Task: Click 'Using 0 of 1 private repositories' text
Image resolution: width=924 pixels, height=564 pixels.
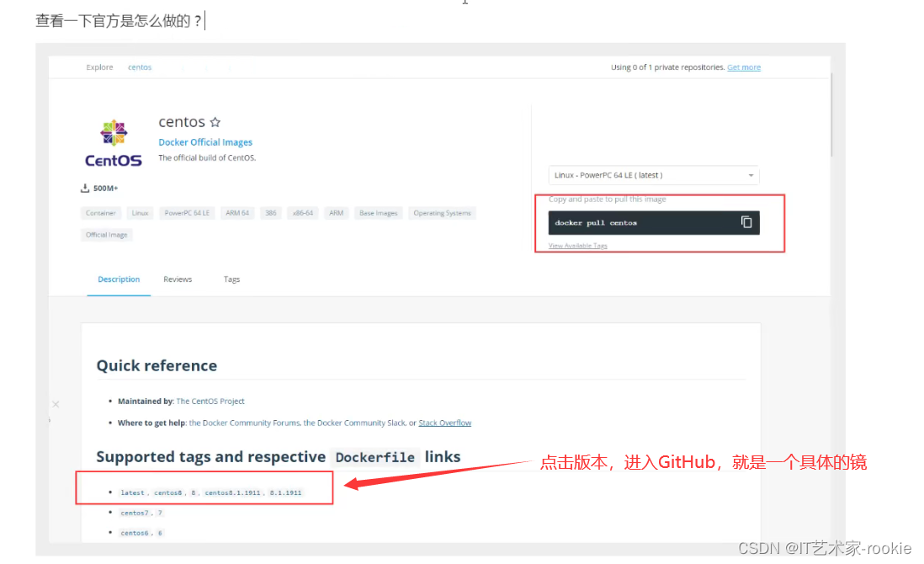Action: coord(667,67)
